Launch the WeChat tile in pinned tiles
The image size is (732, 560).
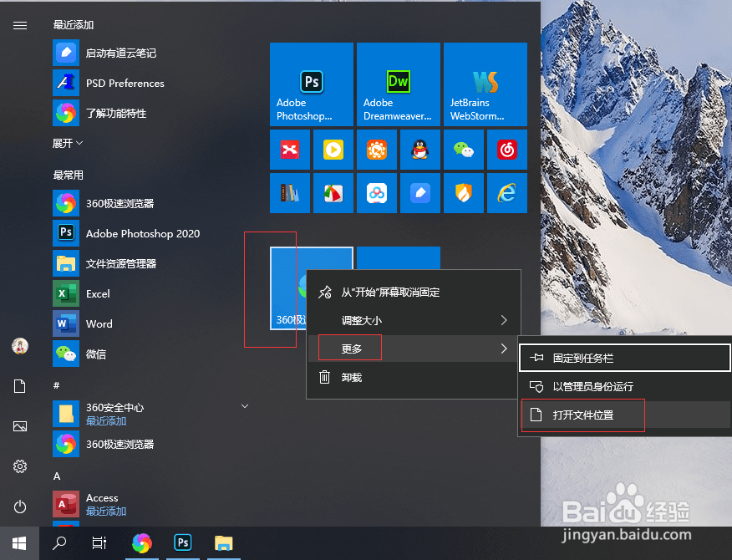point(464,150)
